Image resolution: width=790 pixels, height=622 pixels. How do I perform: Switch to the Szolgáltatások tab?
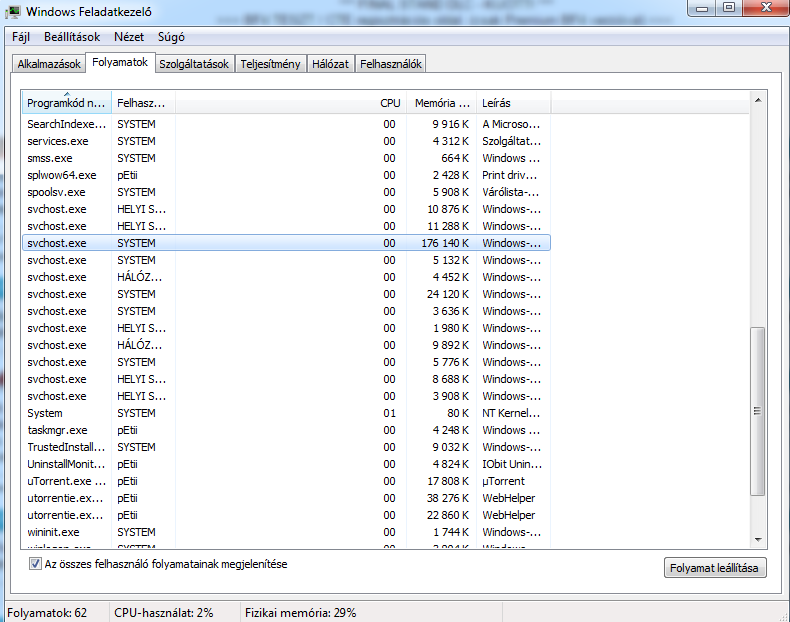pos(195,64)
